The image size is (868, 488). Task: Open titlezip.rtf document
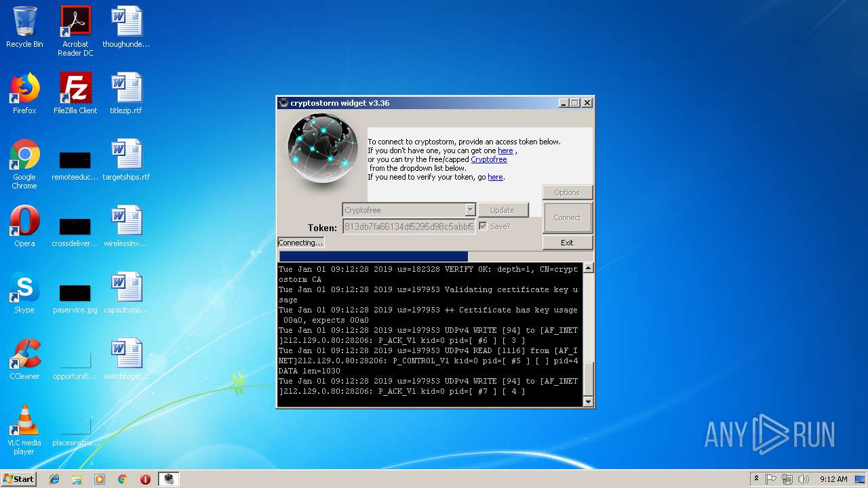126,94
